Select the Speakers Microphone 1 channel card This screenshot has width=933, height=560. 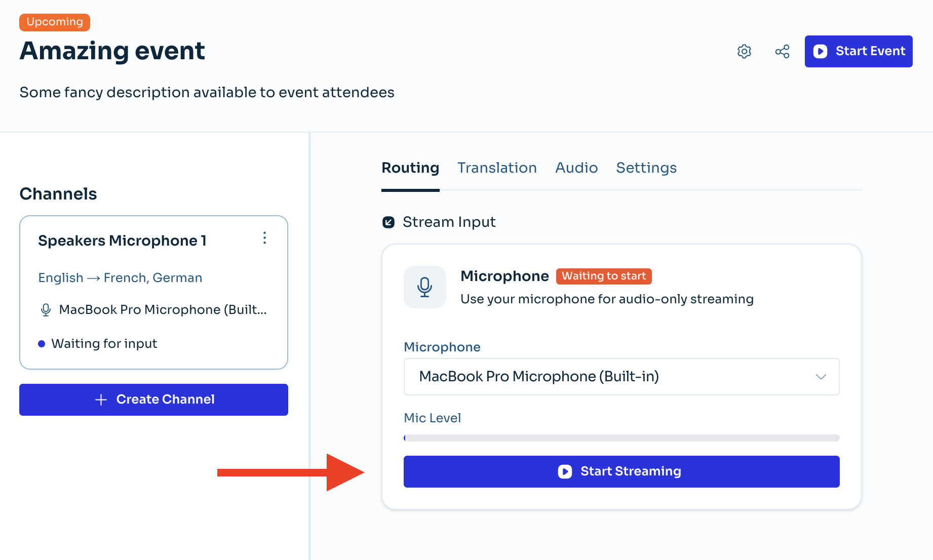click(153, 292)
